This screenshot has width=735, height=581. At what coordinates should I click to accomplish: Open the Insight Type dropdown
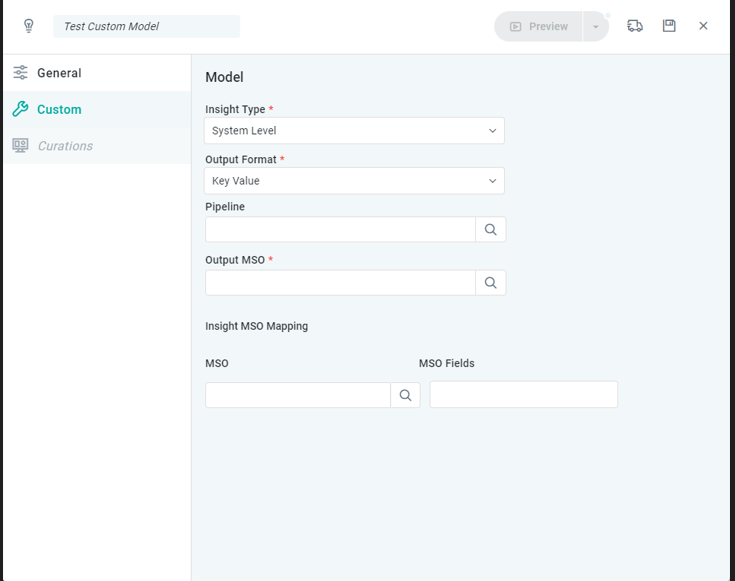[354, 131]
